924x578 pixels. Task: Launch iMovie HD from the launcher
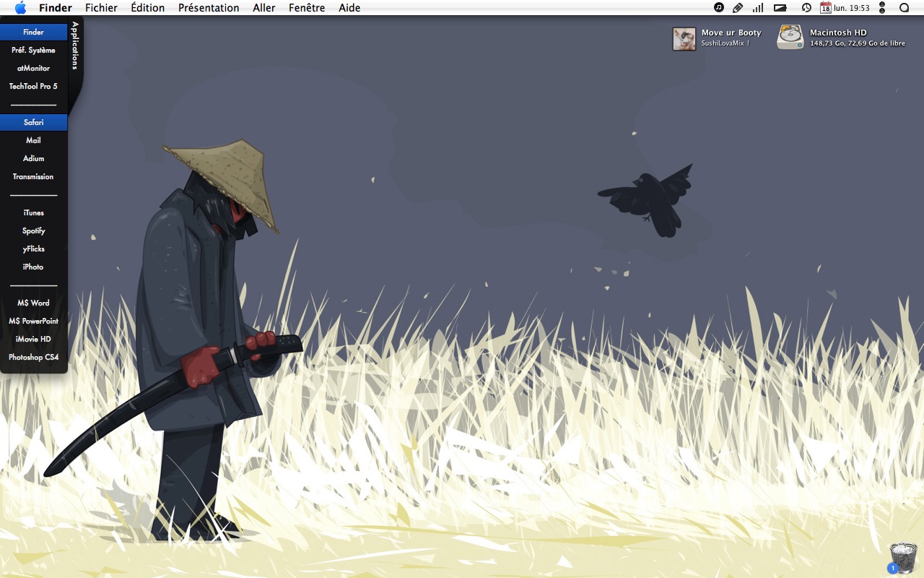click(x=33, y=339)
